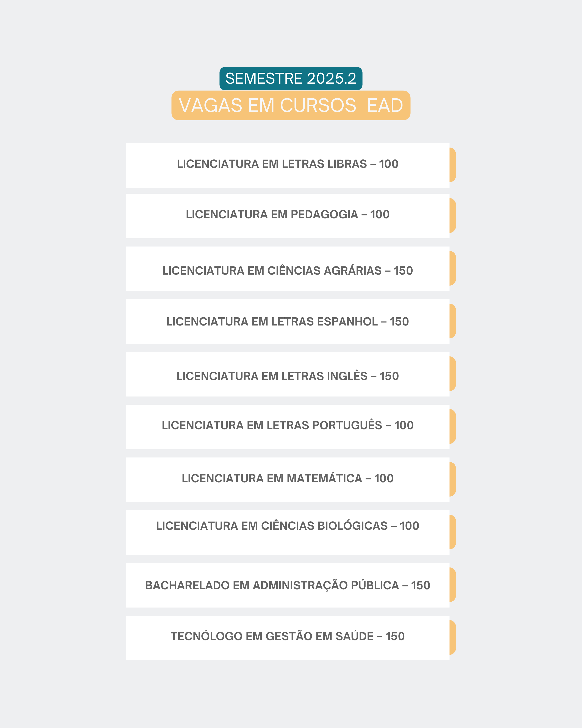Click orange tab beside Ciências Agrárias row
The height and width of the screenshot is (728, 582).
click(453, 268)
